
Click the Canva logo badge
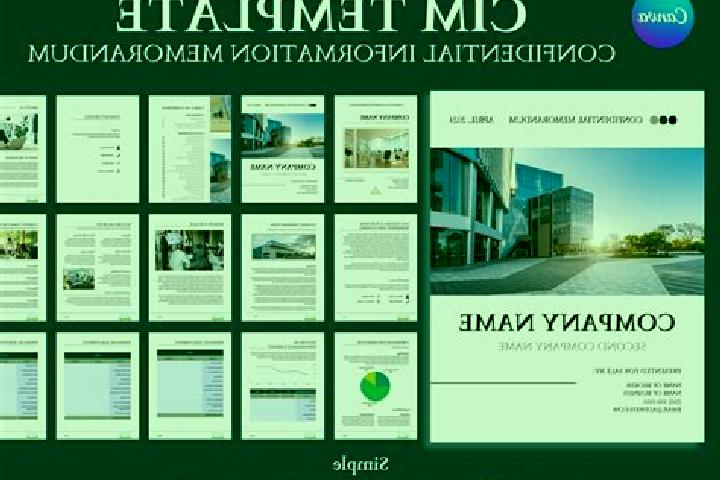(663, 18)
